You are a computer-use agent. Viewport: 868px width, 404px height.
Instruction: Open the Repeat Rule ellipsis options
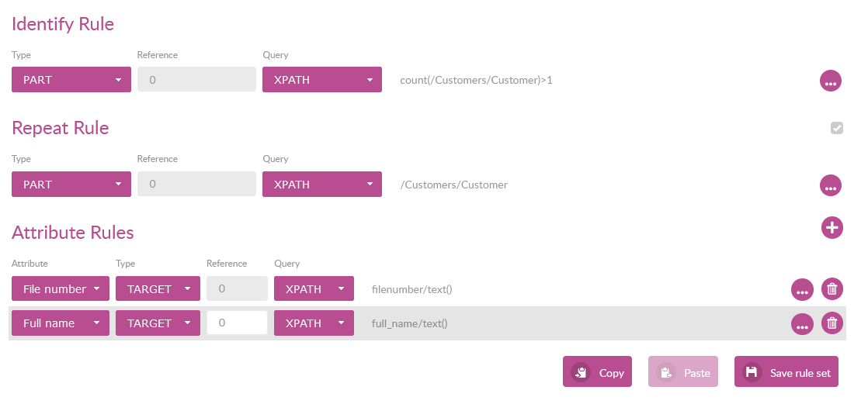click(x=831, y=186)
